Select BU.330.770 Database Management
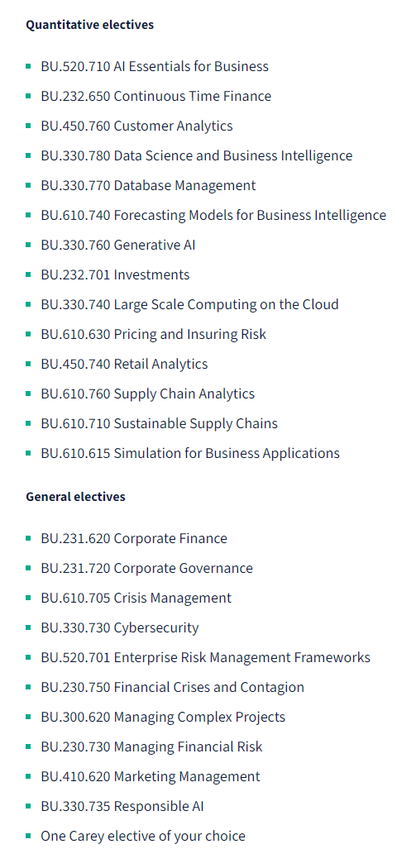Screen dimensions: 416x868 click(148, 185)
